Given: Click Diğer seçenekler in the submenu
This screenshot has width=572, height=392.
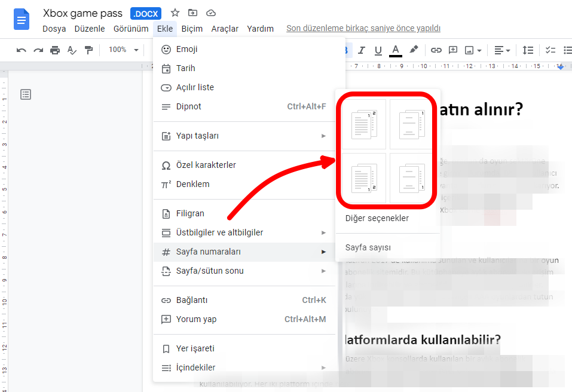Looking at the screenshot, I should 377,218.
